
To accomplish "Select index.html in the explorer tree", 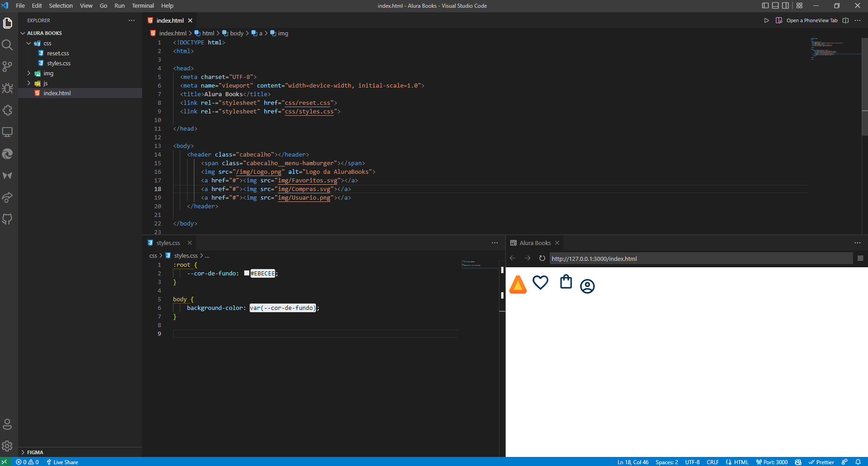I will tap(80, 93).
